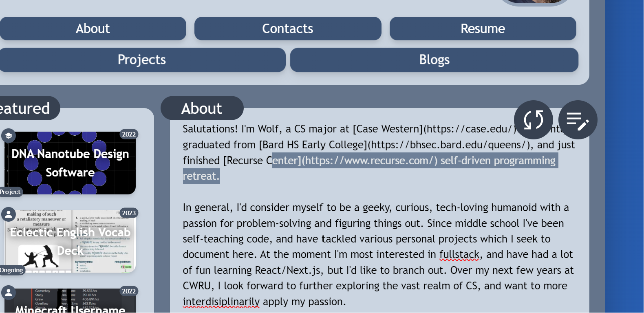Open the Eclectic English Vocab Deck card
Image resolution: width=644 pixels, height=313 pixels.
tap(70, 241)
